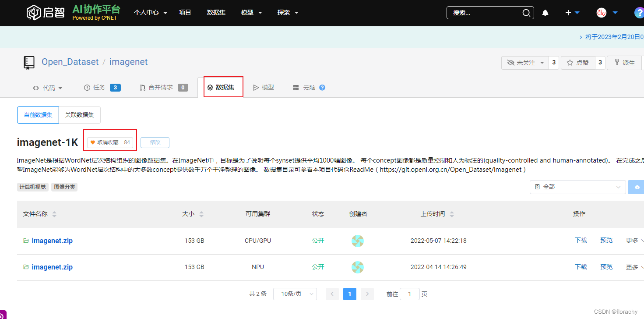Screen dimensions: 644x319
Task: Click 预览 for the NPU row
Action: (x=606, y=266)
